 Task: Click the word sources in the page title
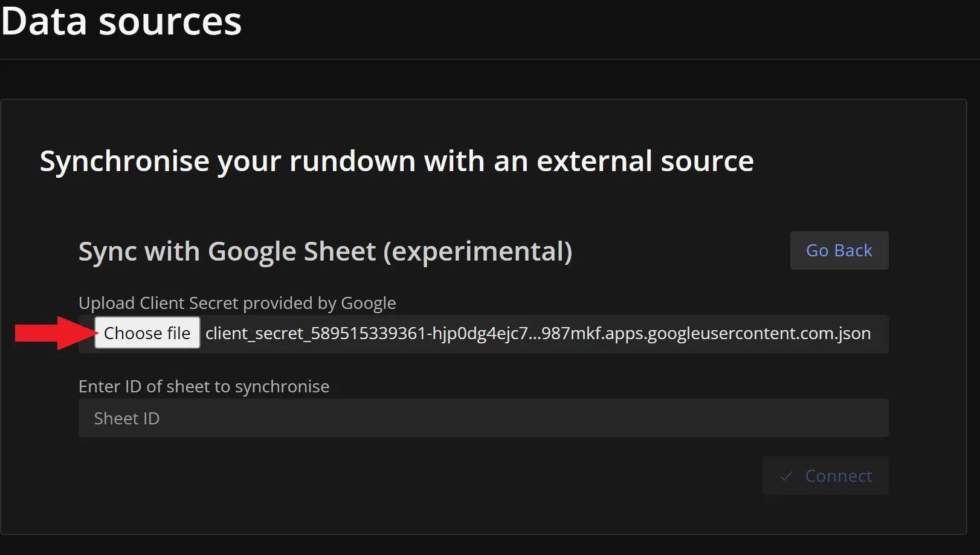click(170, 22)
